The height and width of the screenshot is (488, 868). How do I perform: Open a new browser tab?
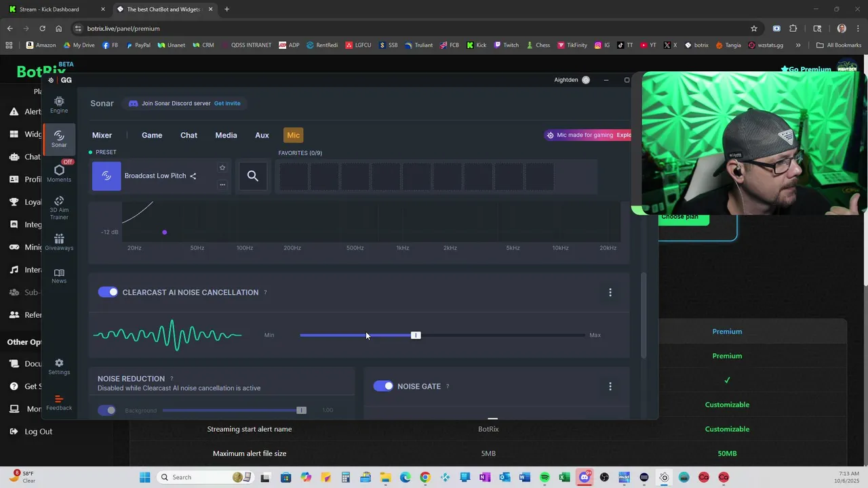[226, 9]
